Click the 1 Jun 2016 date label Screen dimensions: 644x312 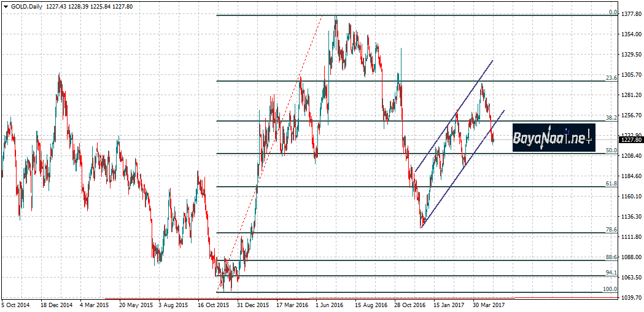330,304
